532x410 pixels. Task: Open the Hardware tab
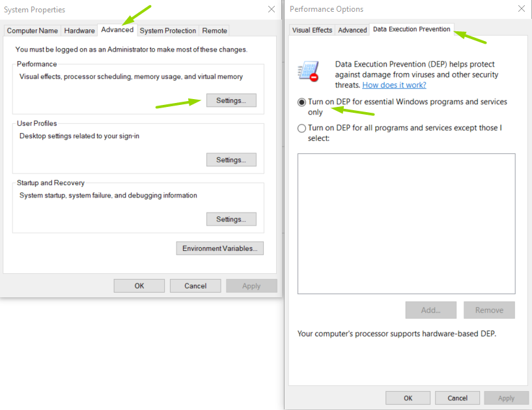(79, 31)
